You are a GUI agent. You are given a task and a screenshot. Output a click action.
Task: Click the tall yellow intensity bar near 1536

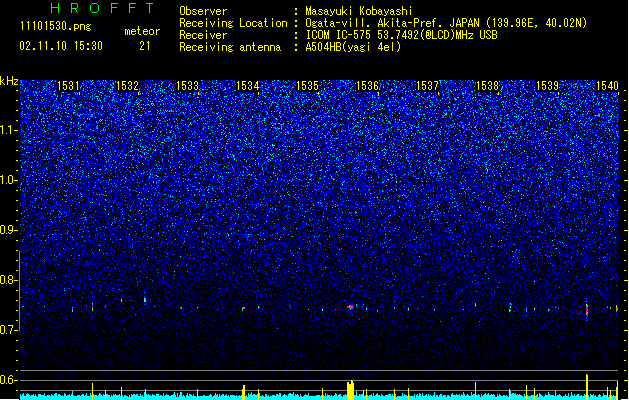click(x=351, y=390)
